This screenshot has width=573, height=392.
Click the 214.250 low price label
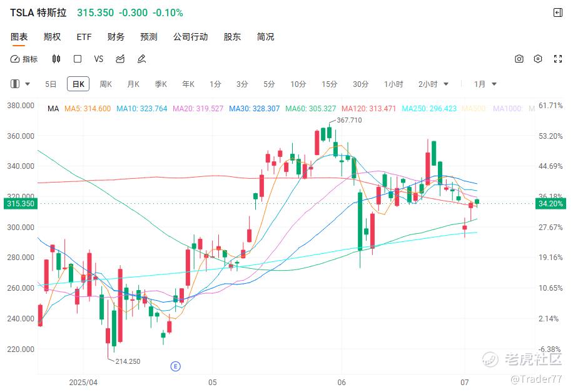pos(128,361)
